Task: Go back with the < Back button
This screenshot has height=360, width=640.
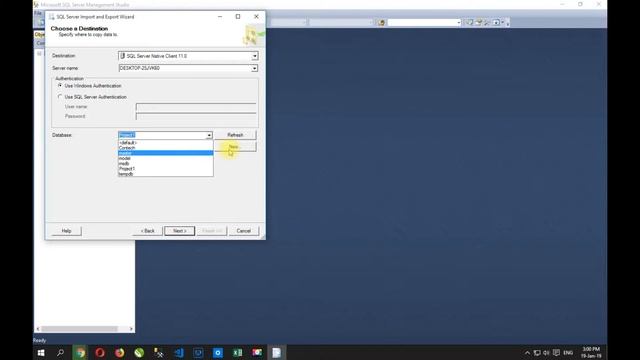Action: click(x=147, y=231)
